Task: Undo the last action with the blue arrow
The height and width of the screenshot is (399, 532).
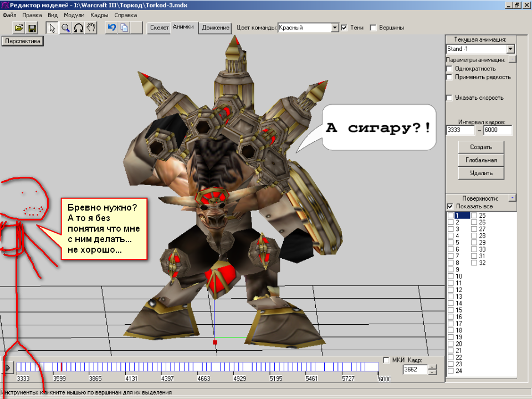Action: tap(111, 28)
